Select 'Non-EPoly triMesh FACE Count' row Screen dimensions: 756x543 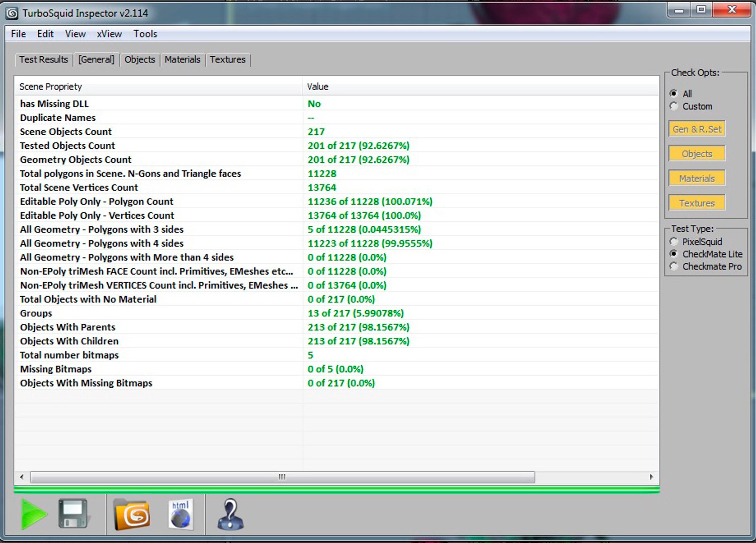[337, 271]
